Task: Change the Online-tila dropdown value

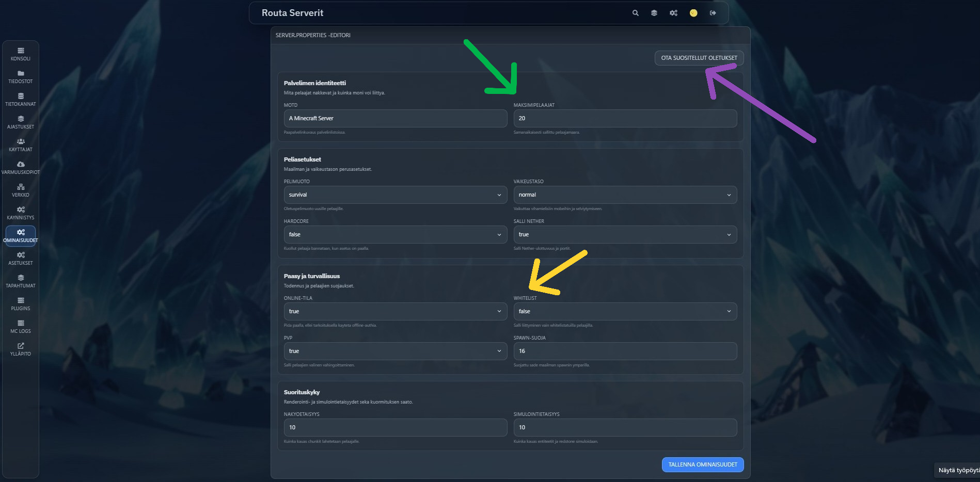Action: click(395, 312)
